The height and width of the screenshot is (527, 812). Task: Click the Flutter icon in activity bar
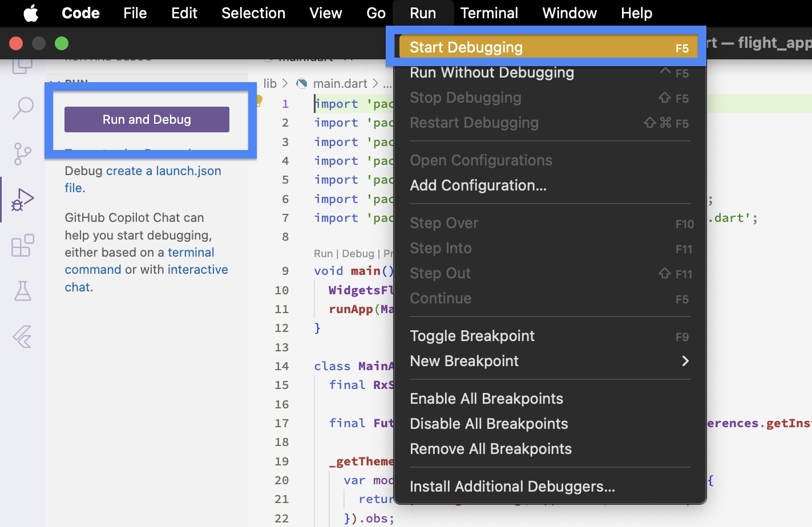[x=23, y=337]
